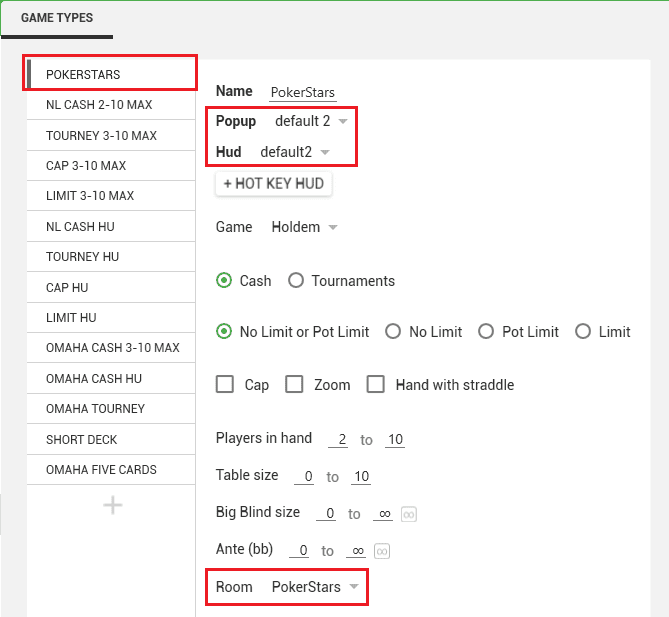Screen dimensions: 669x617
Task: Select SHORT DECK game type
Action: point(111,439)
